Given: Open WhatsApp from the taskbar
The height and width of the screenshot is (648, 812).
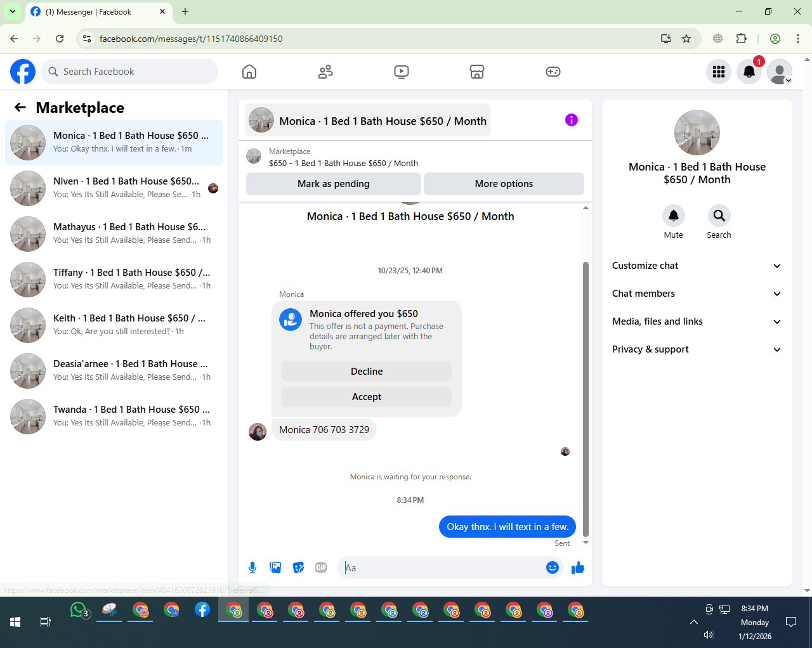Looking at the screenshot, I should point(79,610).
